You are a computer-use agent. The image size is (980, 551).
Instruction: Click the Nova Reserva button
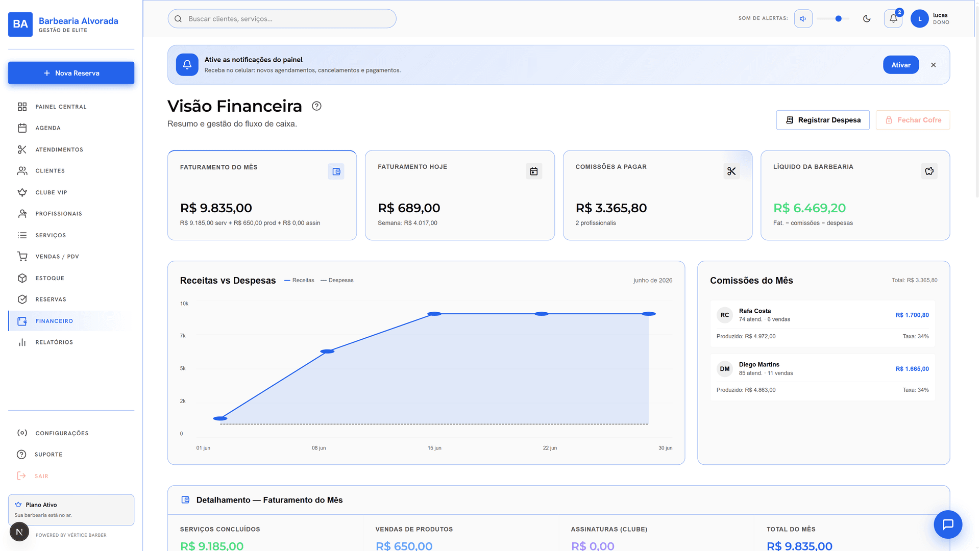coord(71,73)
